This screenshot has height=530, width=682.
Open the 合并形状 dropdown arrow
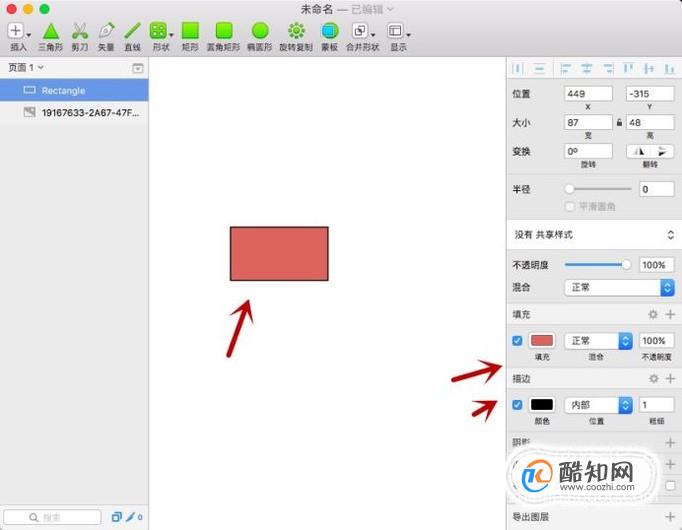coord(373,34)
